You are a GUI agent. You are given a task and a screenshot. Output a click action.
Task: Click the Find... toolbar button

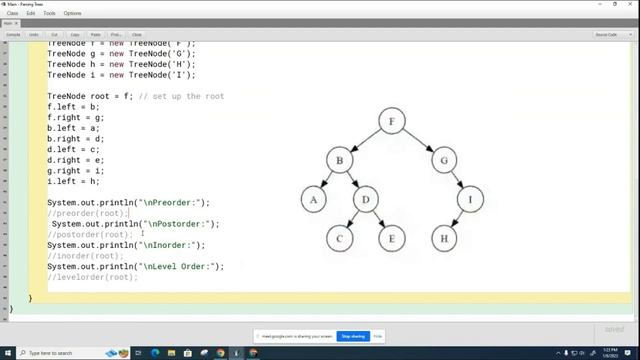(116, 35)
